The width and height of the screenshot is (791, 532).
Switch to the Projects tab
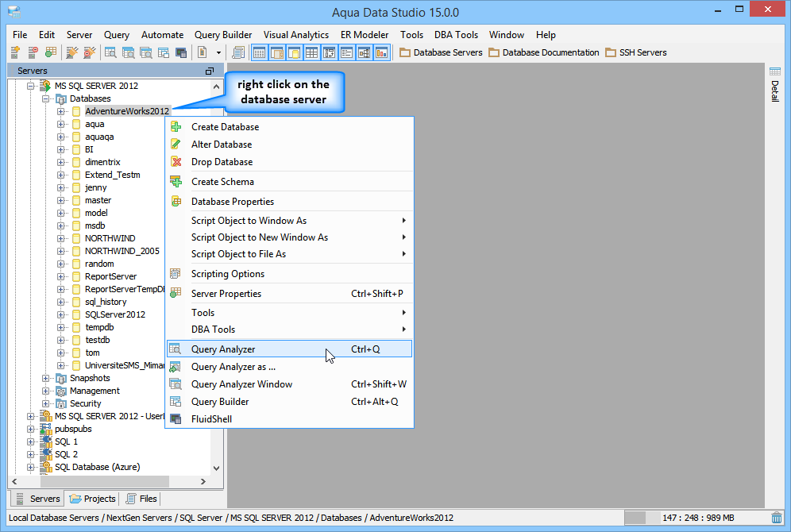93,498
